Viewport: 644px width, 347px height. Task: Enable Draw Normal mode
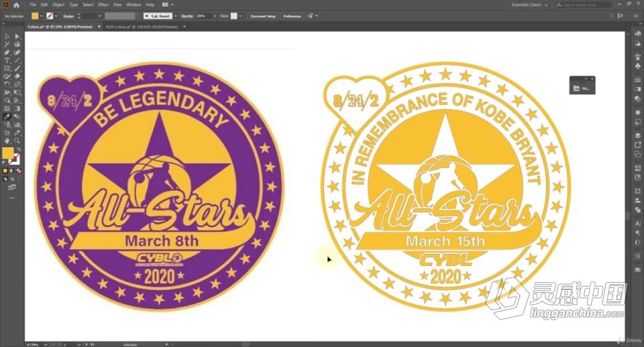[x=5, y=179]
